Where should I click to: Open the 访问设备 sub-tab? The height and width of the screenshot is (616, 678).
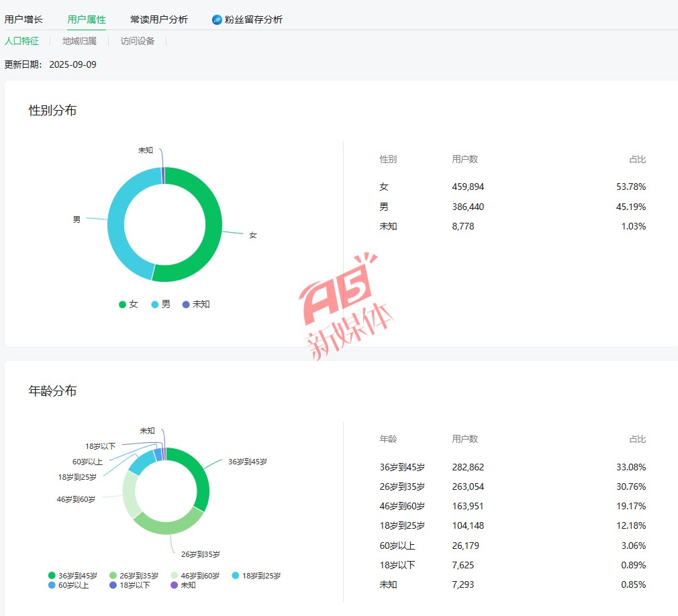point(138,41)
